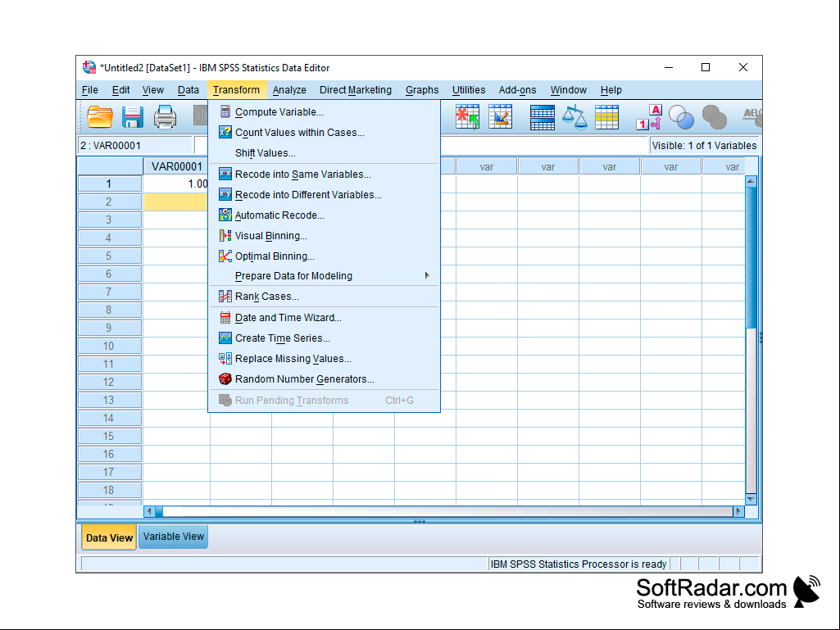Print using the printer toolbar icon
This screenshot has height=630, width=840.
coord(165,117)
